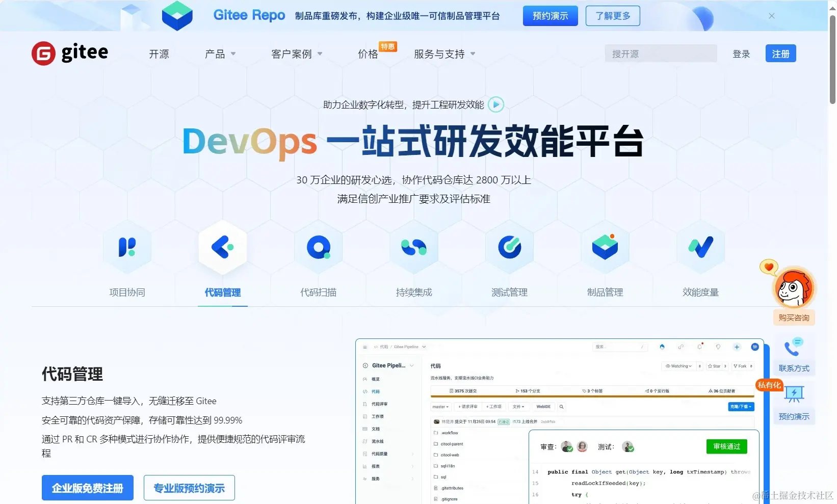Viewport: 837px width, 504px height.
Task: Open the 效能度量 checkmark icon
Action: [701, 248]
